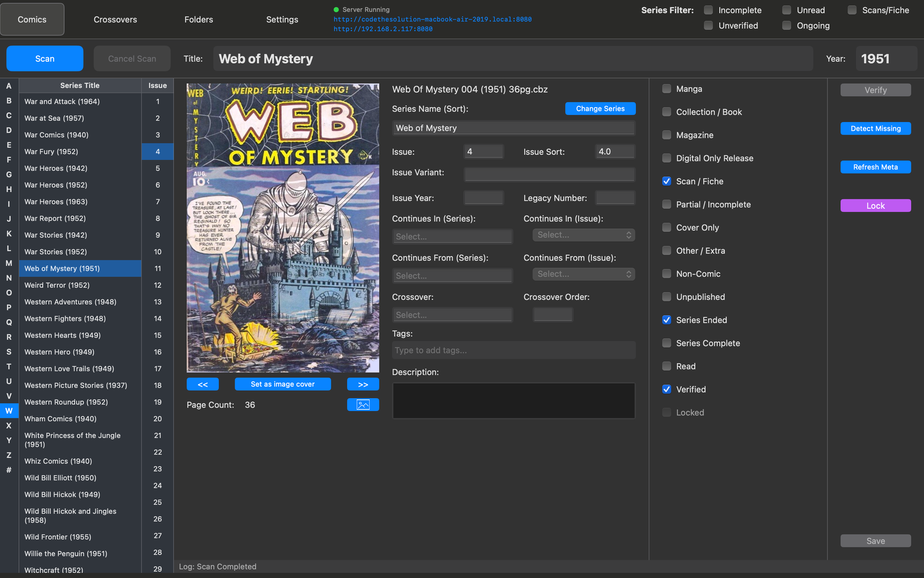The width and height of the screenshot is (924, 578).
Task: Toggle the Partial / Incomplete checkbox
Action: (666, 205)
